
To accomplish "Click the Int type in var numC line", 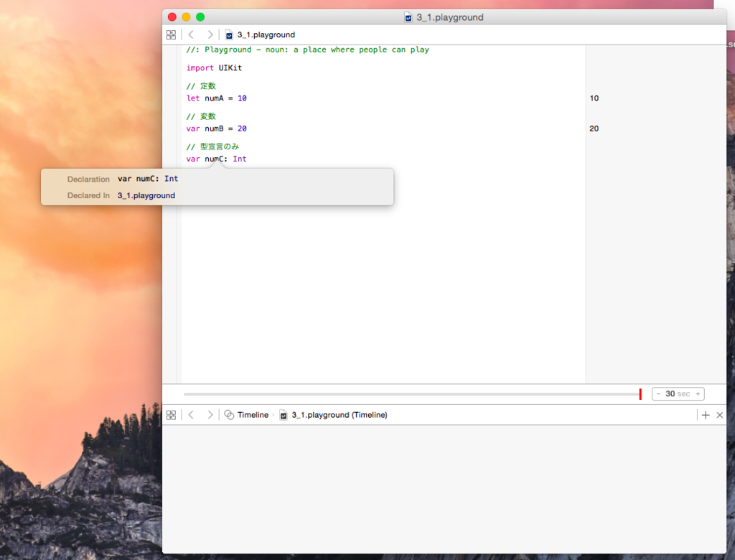I will point(240,159).
